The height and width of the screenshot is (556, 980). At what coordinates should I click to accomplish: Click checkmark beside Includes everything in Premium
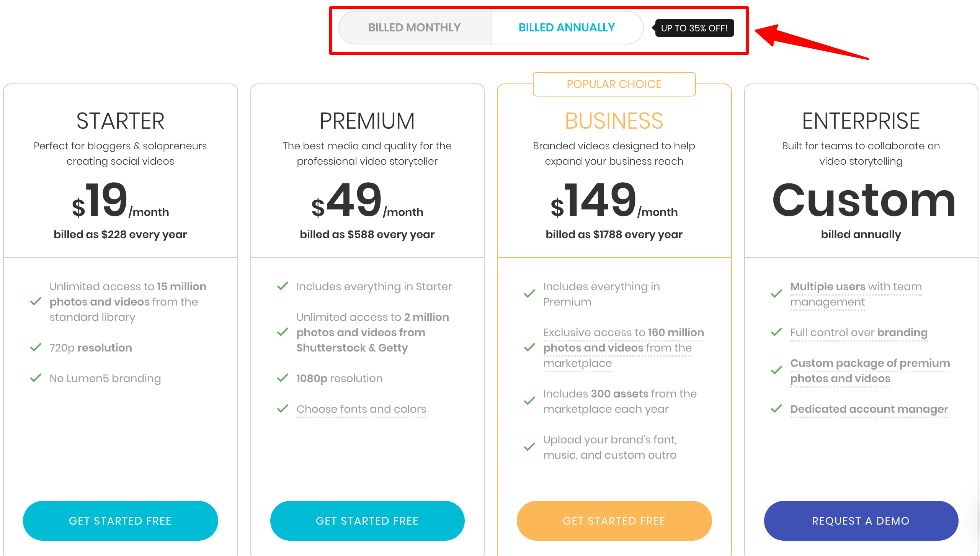[529, 294]
